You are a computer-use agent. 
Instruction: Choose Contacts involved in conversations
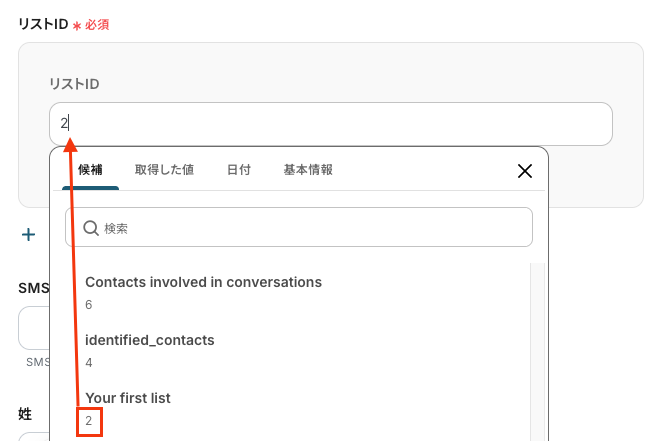203,282
